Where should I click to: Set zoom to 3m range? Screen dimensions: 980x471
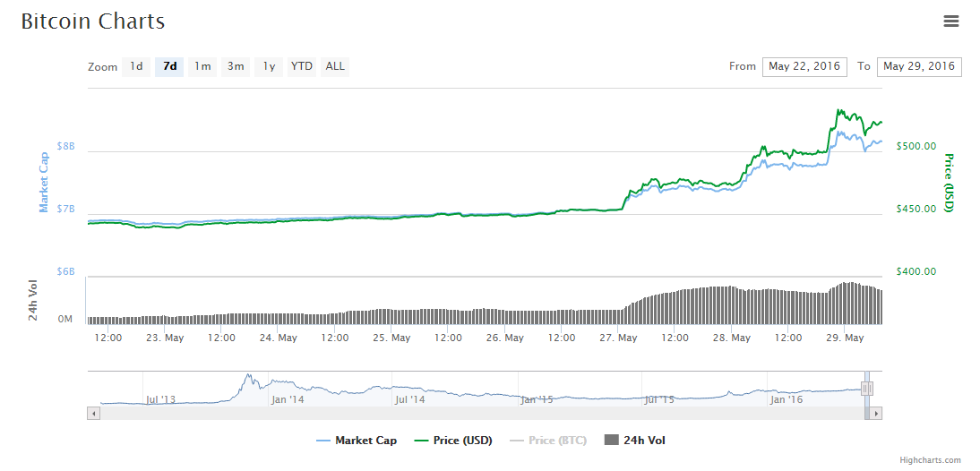tap(236, 66)
